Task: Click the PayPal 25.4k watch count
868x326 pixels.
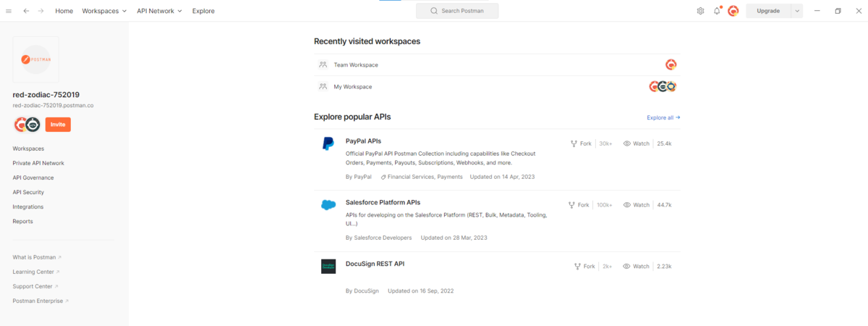Action: click(664, 143)
